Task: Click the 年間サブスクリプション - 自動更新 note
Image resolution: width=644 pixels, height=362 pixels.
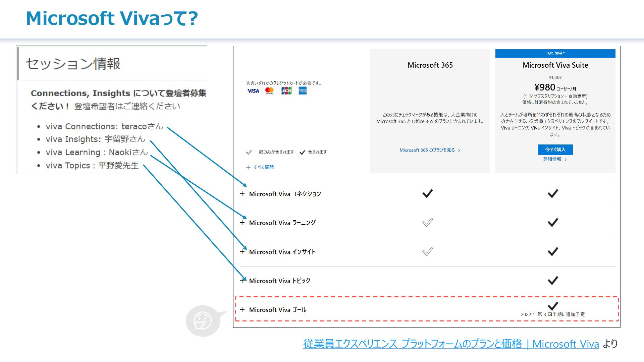Action: tap(555, 96)
